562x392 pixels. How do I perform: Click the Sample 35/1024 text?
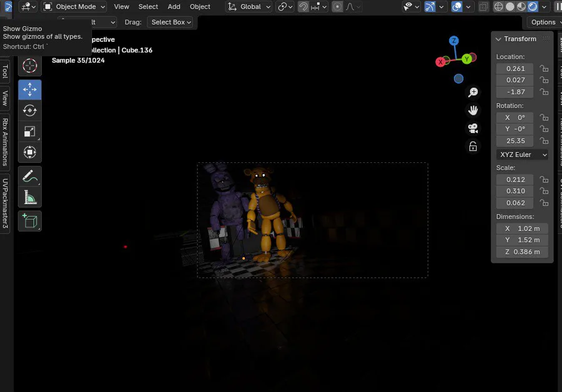click(78, 60)
